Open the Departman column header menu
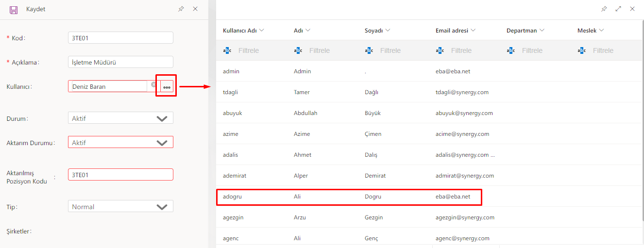Viewport: 644px width, 248px height. point(542,31)
